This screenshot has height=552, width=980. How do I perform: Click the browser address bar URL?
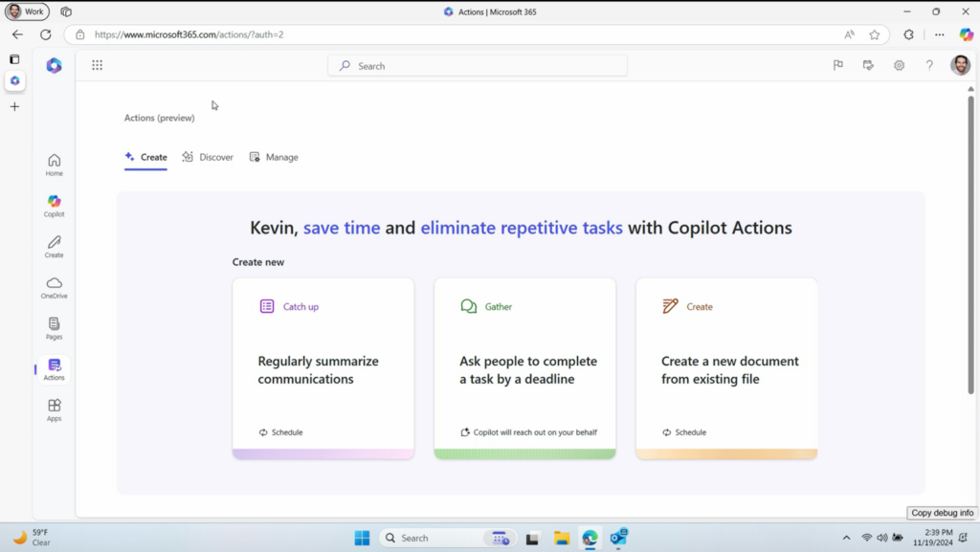coord(189,34)
